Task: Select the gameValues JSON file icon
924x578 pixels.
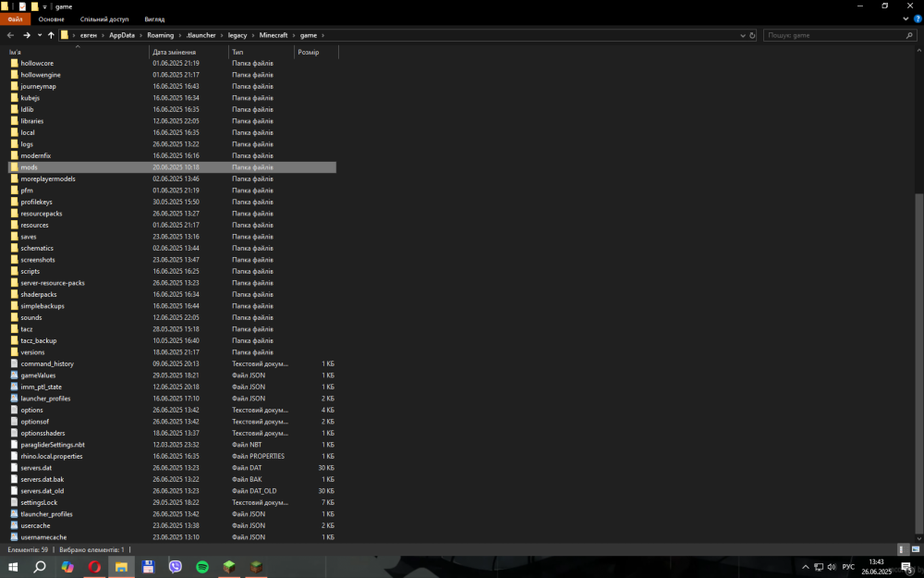Action: (15, 375)
